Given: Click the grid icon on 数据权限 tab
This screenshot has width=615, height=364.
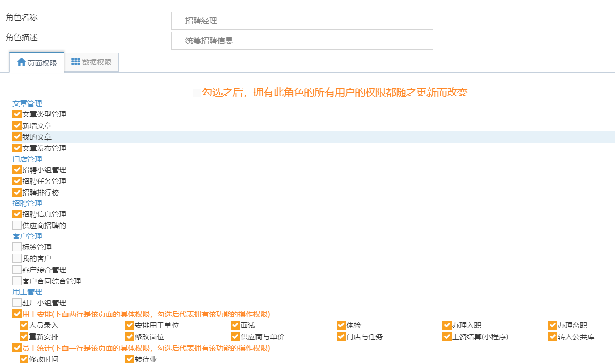Looking at the screenshot, I should [75, 62].
